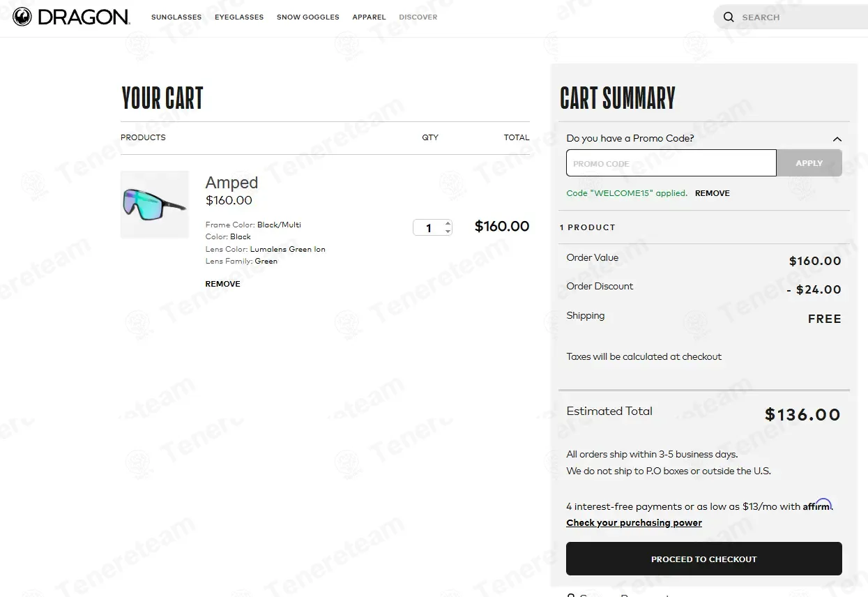Remove the Amped sunglasses from cart

point(222,284)
